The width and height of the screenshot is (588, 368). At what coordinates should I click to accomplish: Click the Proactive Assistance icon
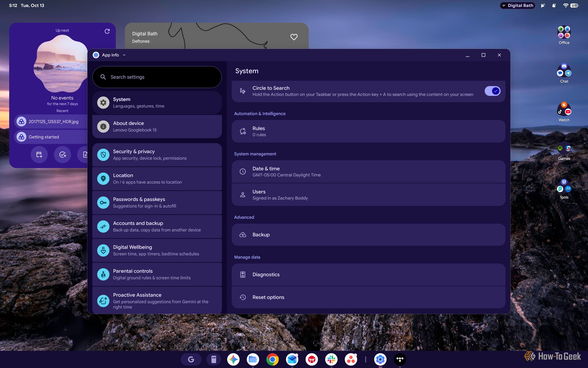pos(103,301)
